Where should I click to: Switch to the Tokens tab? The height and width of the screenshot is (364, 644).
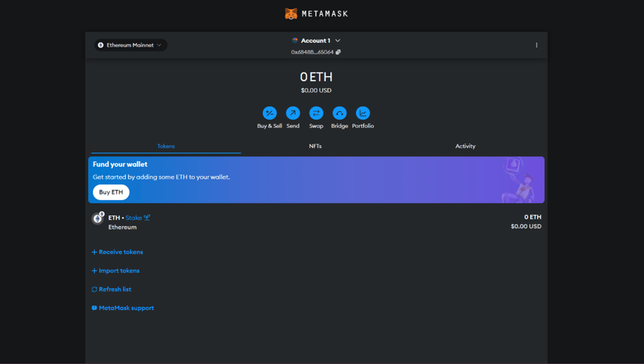tap(166, 147)
